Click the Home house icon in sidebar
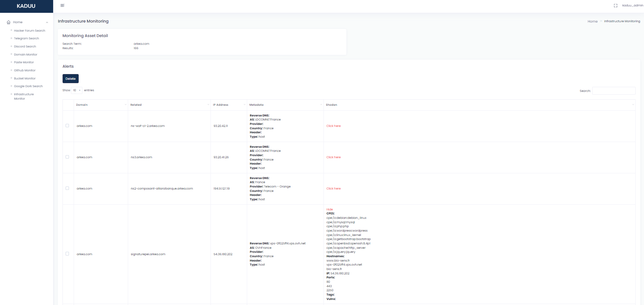This screenshot has width=644, height=305. coord(9,22)
